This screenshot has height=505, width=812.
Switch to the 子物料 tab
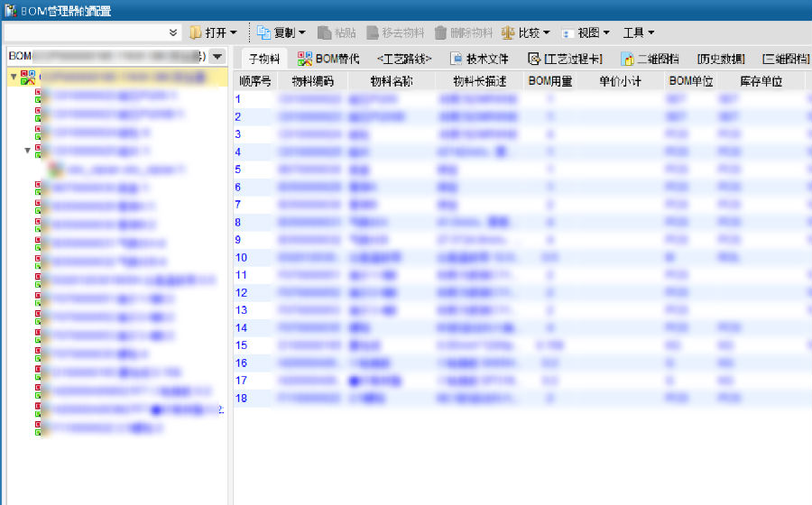pos(264,59)
